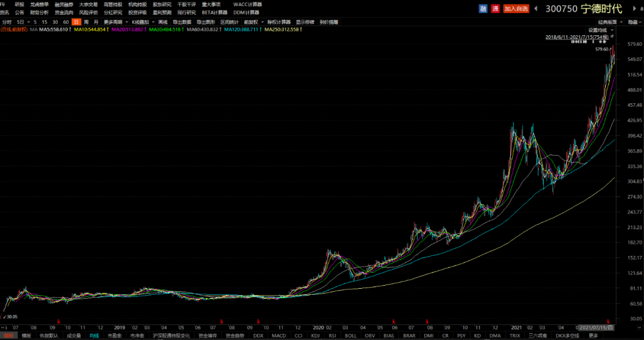Open the 更多 indicators tab
644x340 pixels.
coord(593,335)
